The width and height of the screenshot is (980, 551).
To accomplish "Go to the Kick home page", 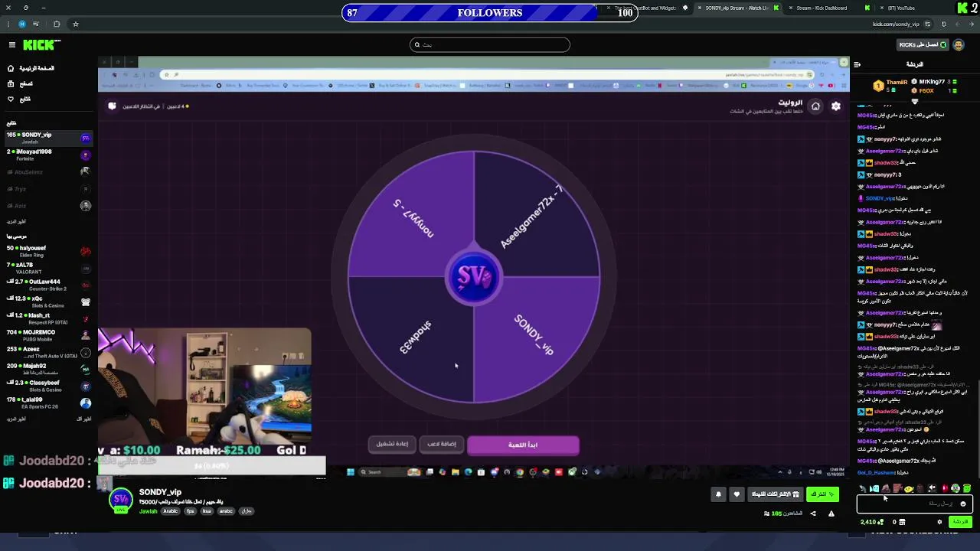I will coord(31,68).
